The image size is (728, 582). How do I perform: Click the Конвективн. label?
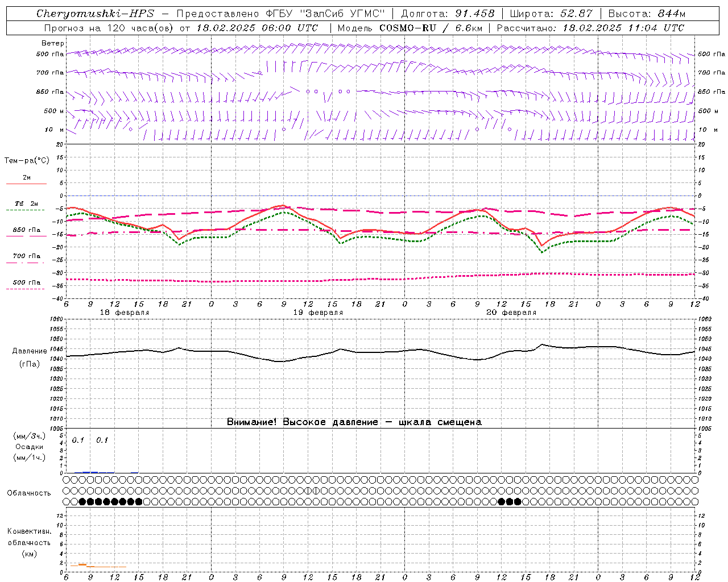(x=29, y=531)
